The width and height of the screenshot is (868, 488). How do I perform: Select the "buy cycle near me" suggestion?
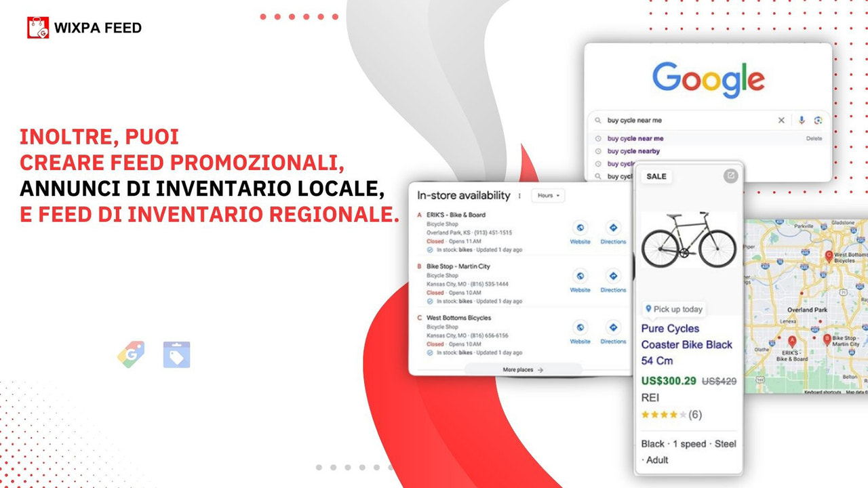(635, 138)
